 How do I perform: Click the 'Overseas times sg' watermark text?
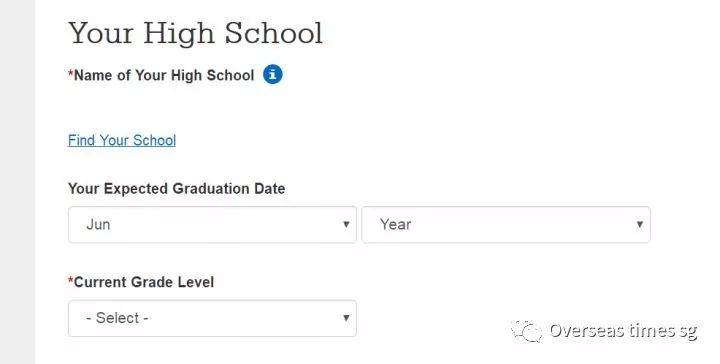click(x=623, y=330)
